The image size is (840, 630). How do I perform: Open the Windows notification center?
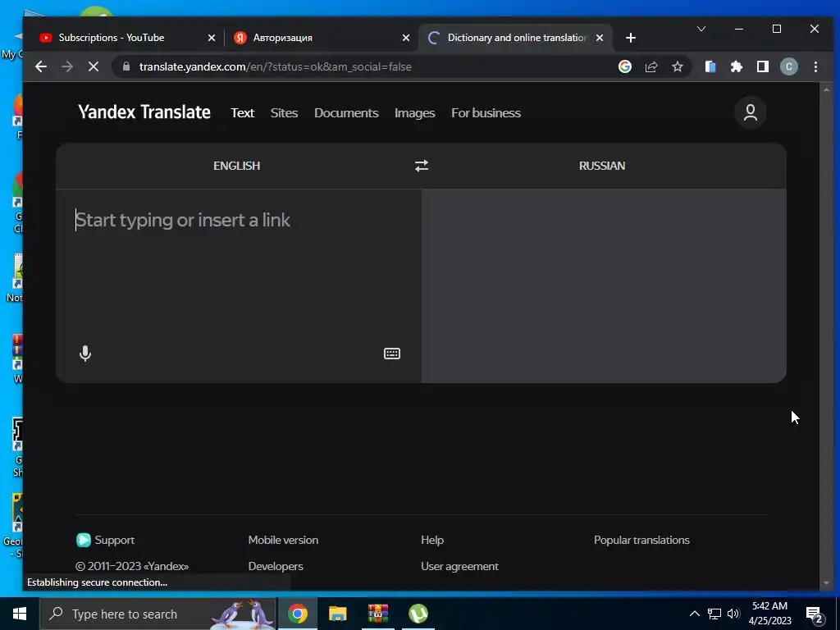pos(815,615)
